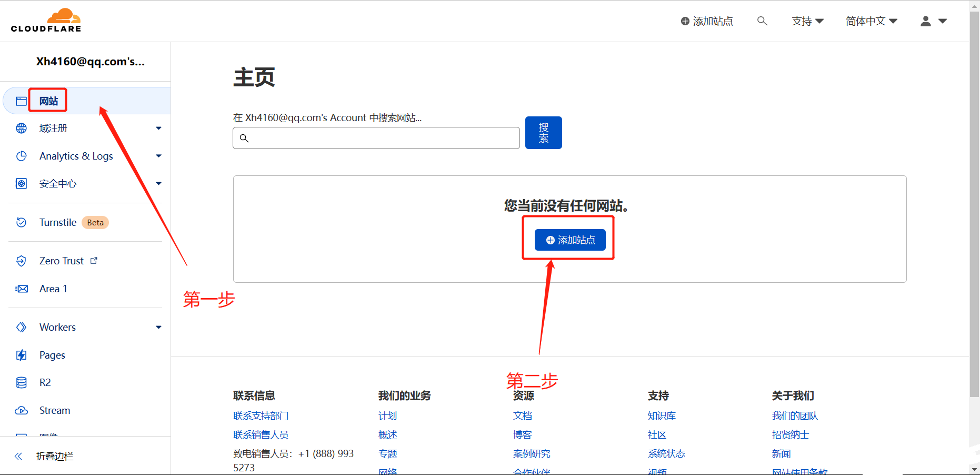Viewport: 980px width, 475px height.
Task: Select 网站 in the sidebar
Action: (x=87, y=101)
